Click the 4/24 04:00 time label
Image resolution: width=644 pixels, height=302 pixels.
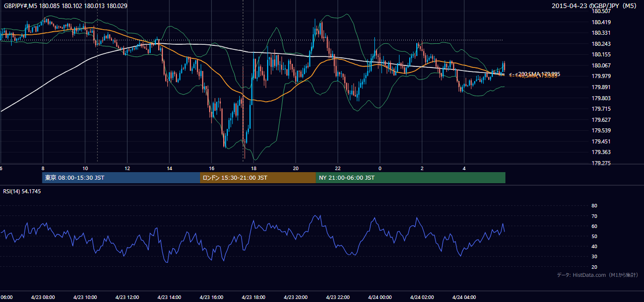coord(464,297)
